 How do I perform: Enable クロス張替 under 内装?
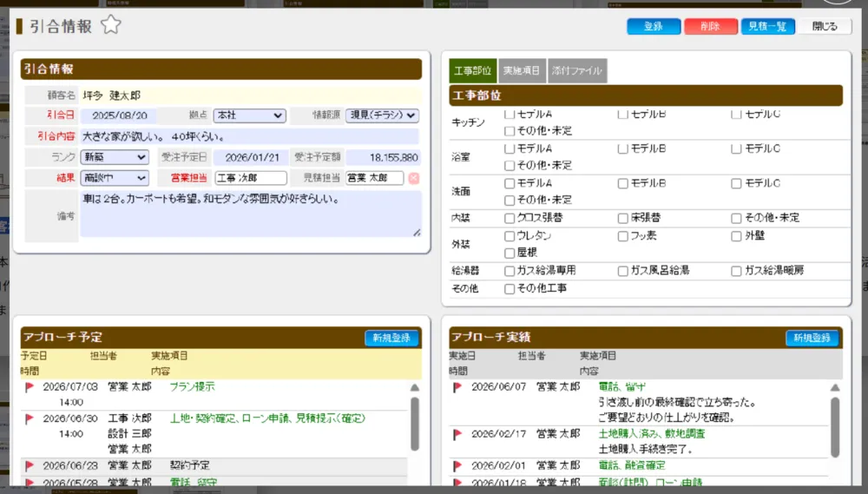point(510,218)
